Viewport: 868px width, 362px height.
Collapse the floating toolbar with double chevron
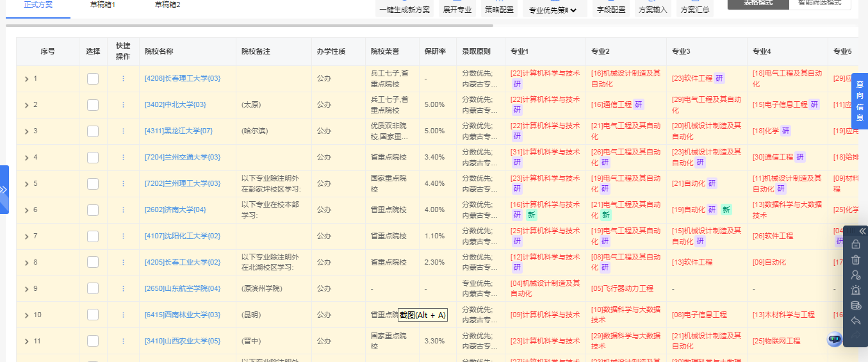tap(862, 231)
